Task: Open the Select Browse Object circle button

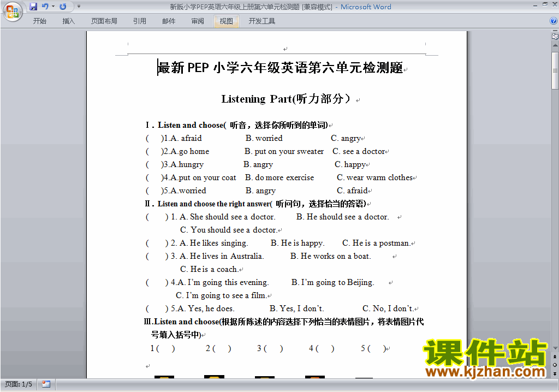Action: point(555,365)
